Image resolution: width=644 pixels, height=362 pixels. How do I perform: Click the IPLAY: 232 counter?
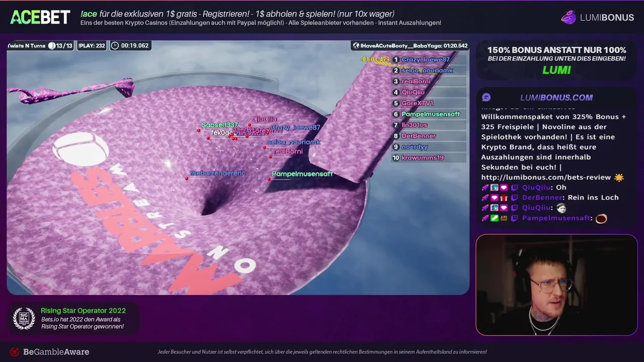tap(92, 46)
